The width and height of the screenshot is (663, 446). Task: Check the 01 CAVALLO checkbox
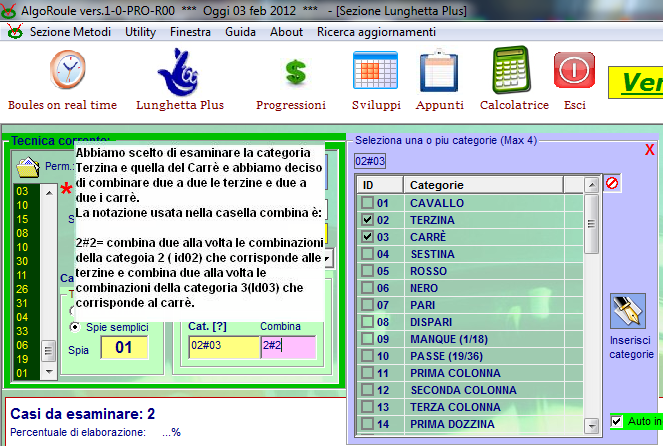pos(367,203)
